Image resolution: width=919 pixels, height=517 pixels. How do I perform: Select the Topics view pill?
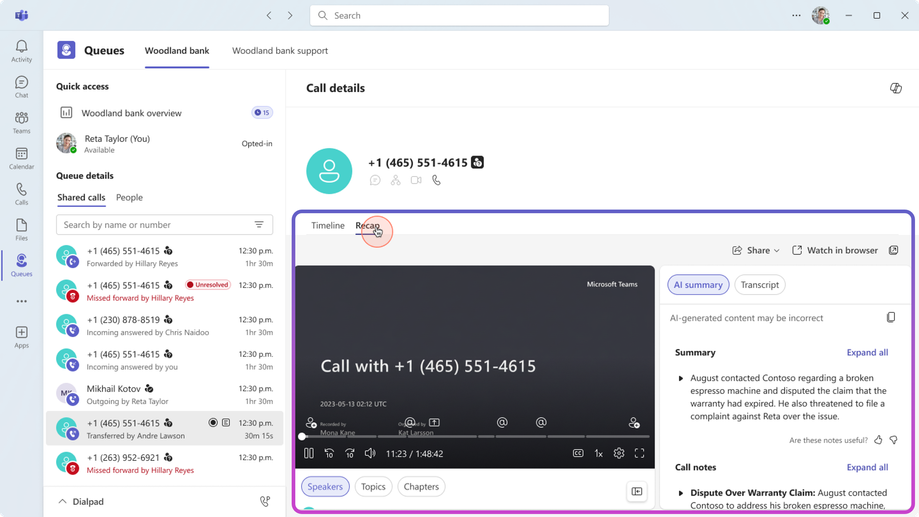pyautogui.click(x=373, y=487)
